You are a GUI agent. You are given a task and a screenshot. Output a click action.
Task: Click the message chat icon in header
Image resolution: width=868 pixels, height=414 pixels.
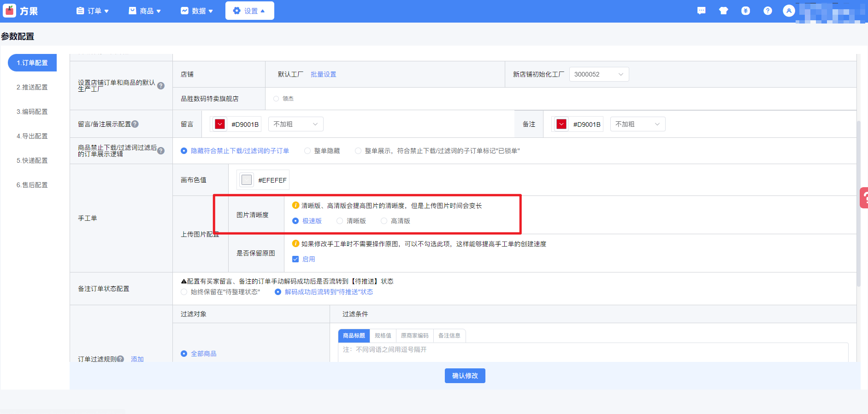click(x=701, y=11)
